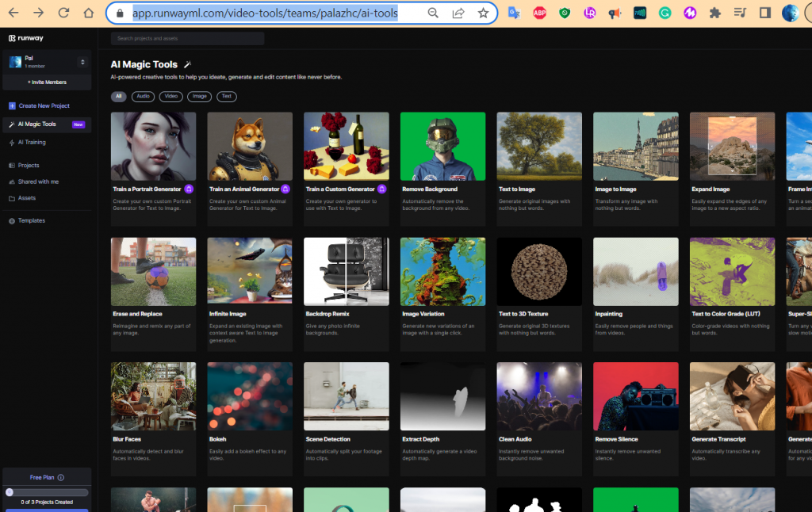This screenshot has height=512, width=812.
Task: Click Invite Members button
Action: pos(47,82)
